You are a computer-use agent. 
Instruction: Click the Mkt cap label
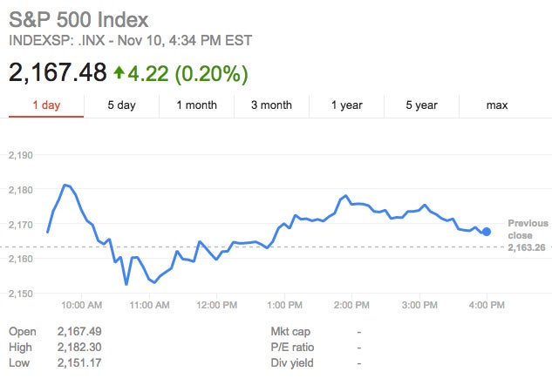[290, 332]
